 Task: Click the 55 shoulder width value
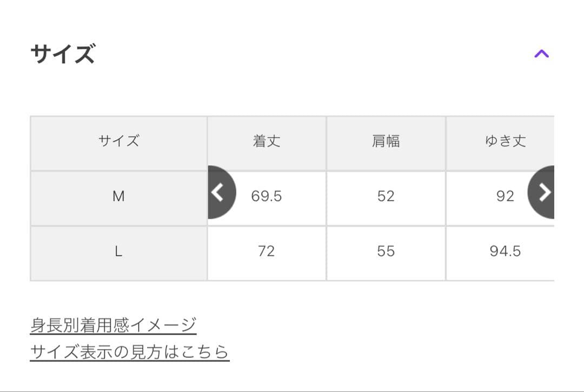tap(386, 251)
